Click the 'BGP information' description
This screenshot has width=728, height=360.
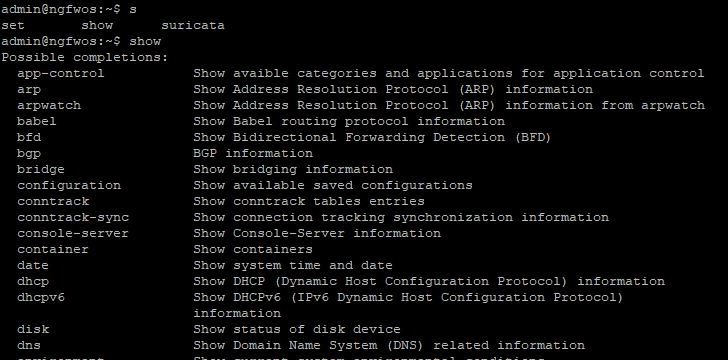pos(253,153)
